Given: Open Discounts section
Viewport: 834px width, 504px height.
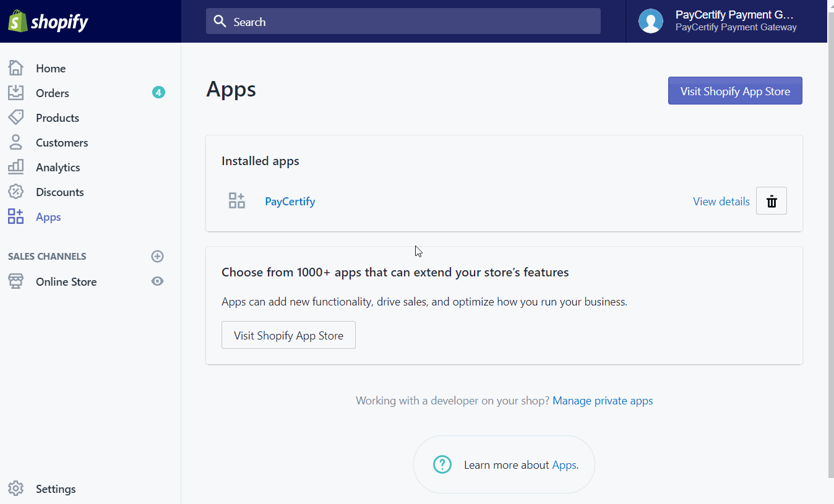Looking at the screenshot, I should tap(60, 192).
